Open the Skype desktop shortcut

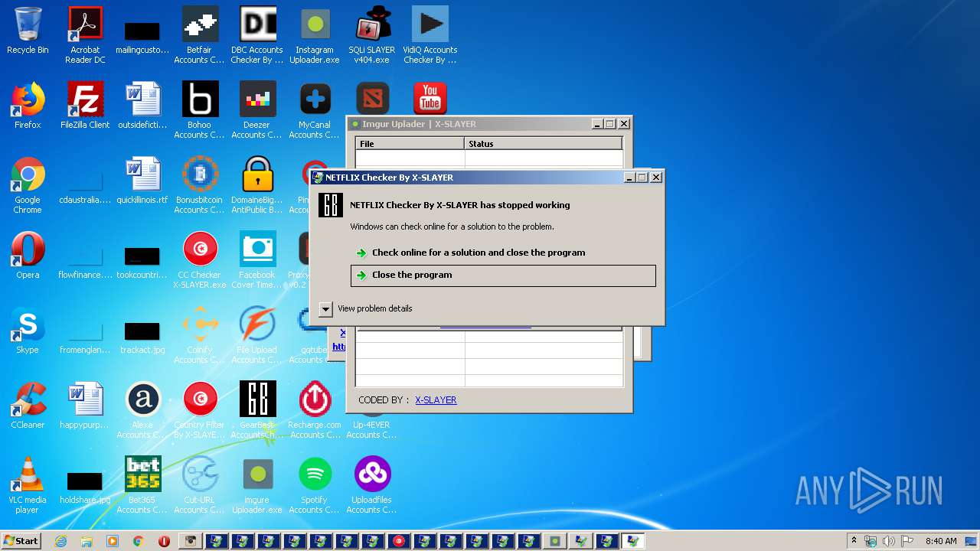(x=28, y=331)
